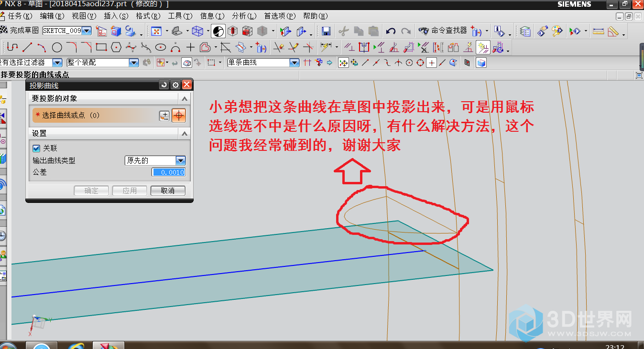Image resolution: width=644 pixels, height=349 pixels.
Task: Select the Rectangle sketch tool
Action: [x=101, y=47]
